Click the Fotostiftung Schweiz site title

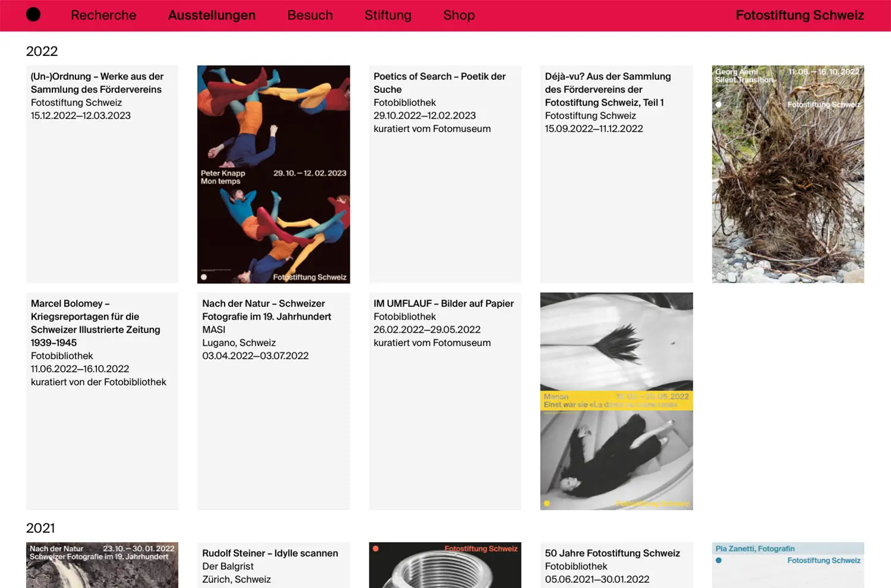[x=800, y=15]
